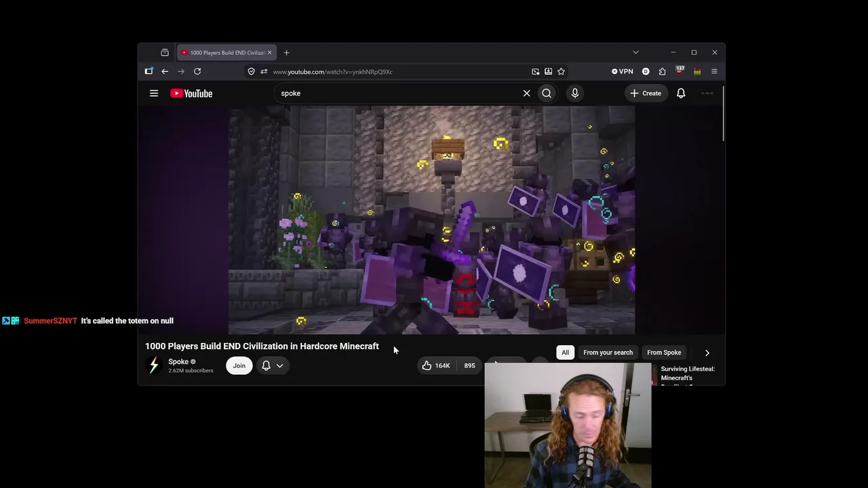Open a new browser tab

286,53
